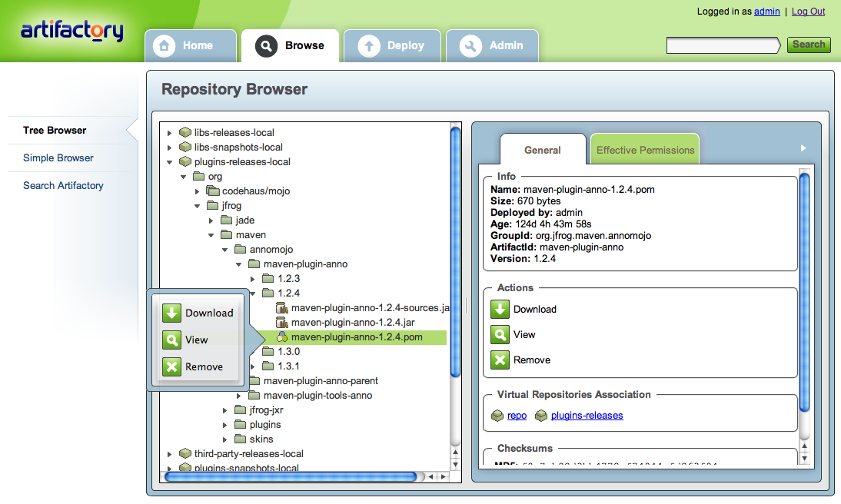Open the Deploy tab
Image resolution: width=841 pixels, height=504 pixels.
click(x=392, y=45)
